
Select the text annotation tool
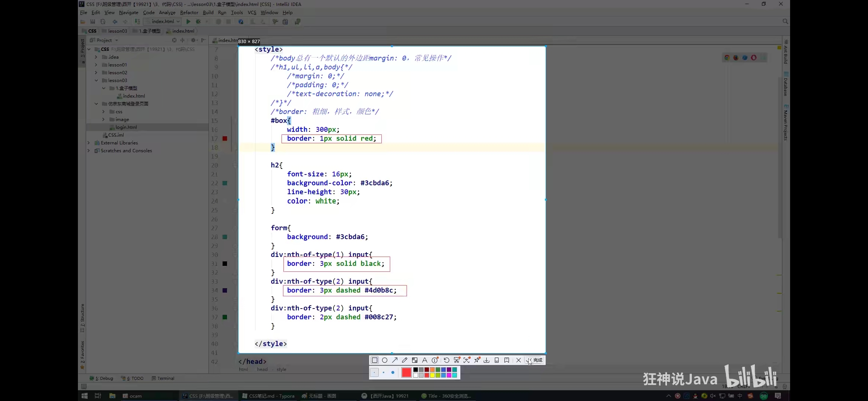425,360
